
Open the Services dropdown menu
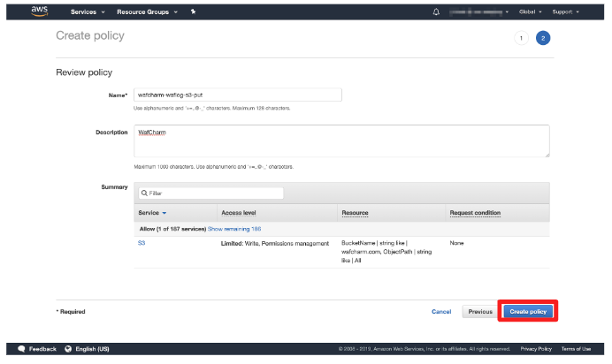tap(88, 12)
